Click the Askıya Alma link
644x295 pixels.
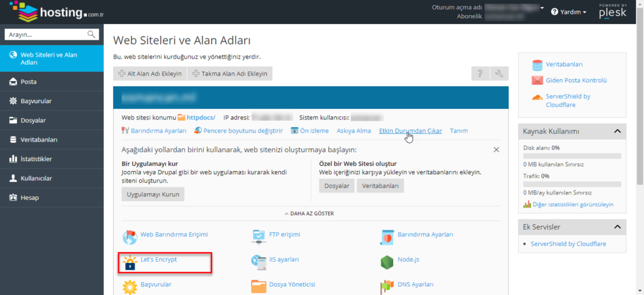354,131
